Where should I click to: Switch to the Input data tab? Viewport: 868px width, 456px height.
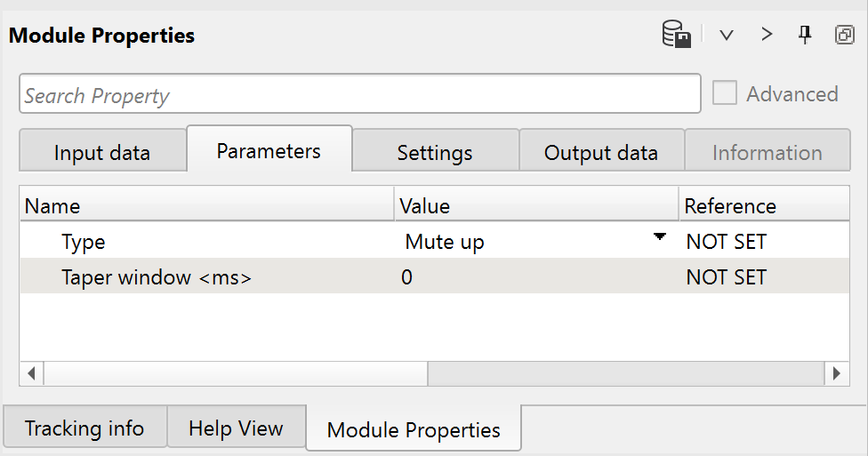coord(102,152)
